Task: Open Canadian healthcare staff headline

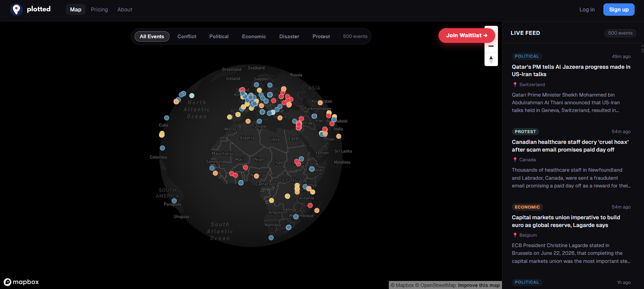Action: point(570,146)
